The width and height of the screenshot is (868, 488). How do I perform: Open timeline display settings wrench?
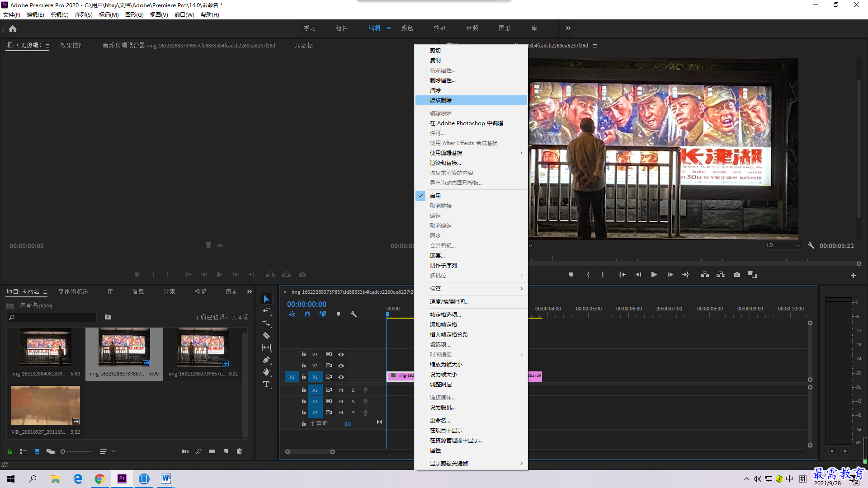click(x=354, y=314)
